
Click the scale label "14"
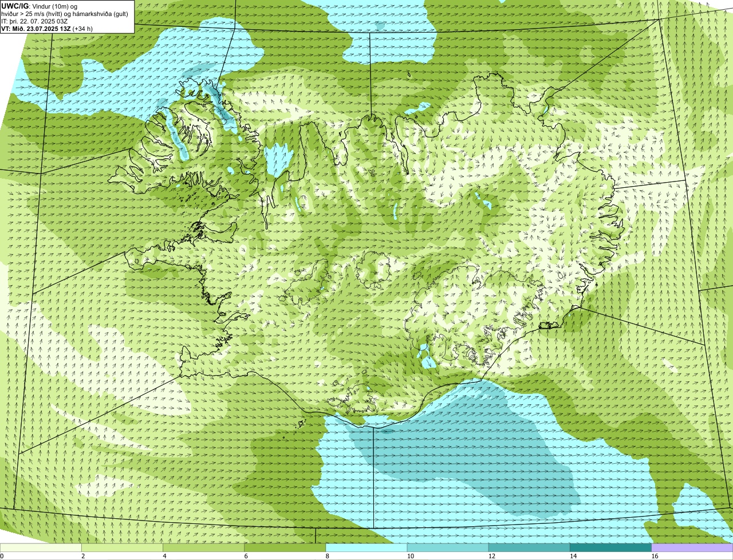coord(573,556)
